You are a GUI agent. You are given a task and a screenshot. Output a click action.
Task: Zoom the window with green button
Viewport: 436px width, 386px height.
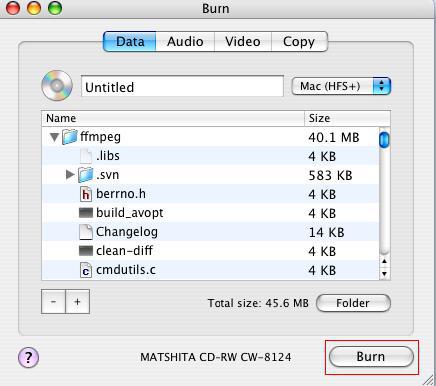tap(55, 8)
